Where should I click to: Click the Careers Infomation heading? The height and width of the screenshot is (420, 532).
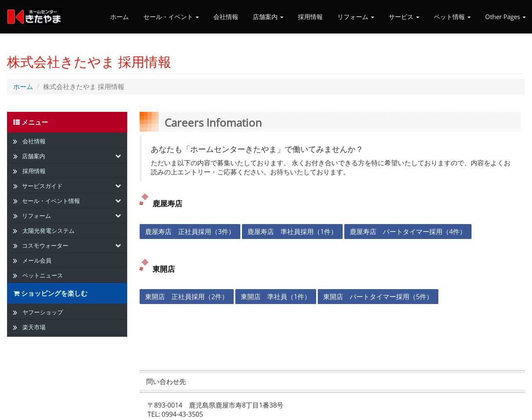coord(213,123)
